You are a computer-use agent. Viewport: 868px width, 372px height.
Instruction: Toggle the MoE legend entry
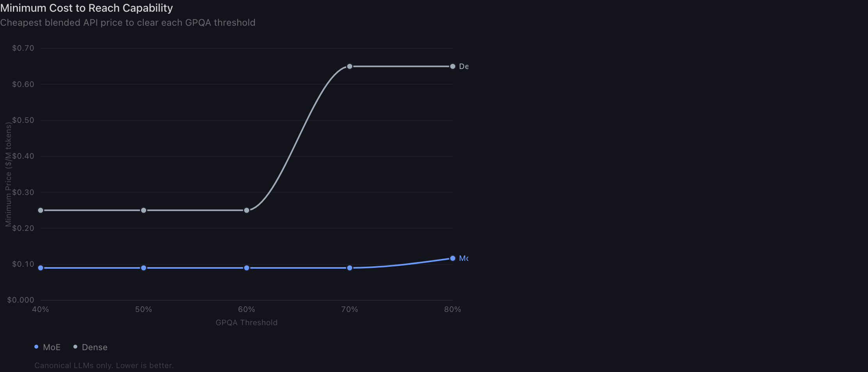click(48, 347)
